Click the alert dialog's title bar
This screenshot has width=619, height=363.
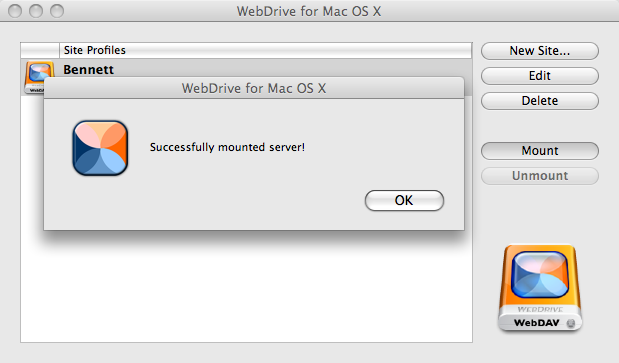point(254,88)
